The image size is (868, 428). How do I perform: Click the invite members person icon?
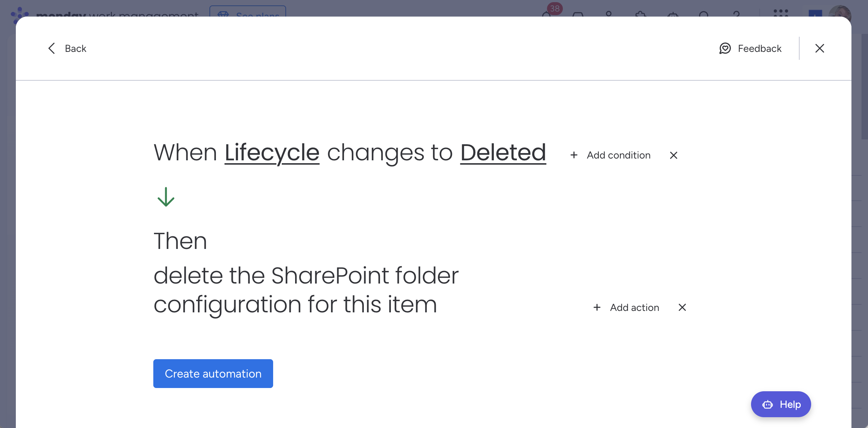(x=608, y=15)
